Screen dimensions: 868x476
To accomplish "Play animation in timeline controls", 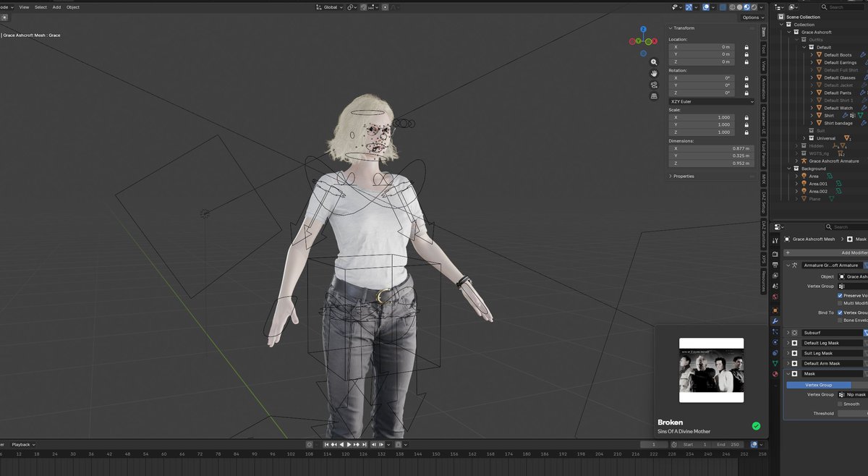I will coord(349,444).
